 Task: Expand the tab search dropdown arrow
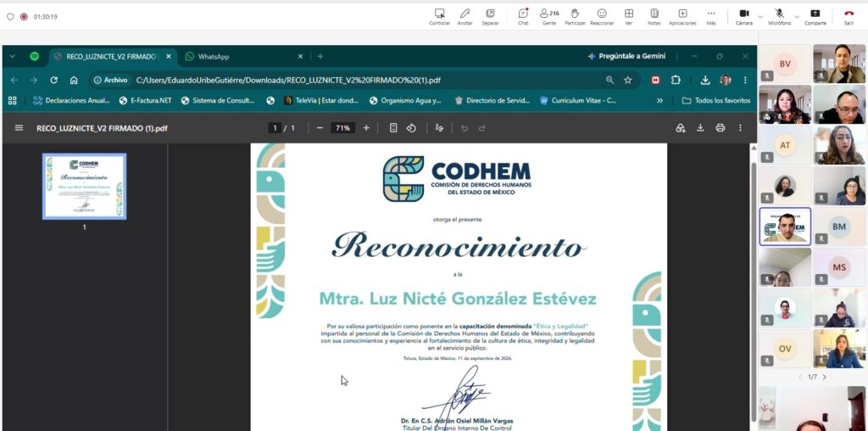12,57
